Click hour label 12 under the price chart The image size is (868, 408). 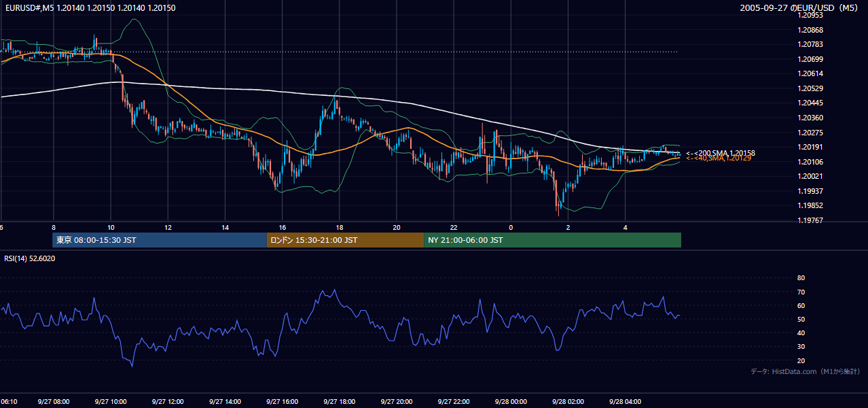pyautogui.click(x=168, y=228)
